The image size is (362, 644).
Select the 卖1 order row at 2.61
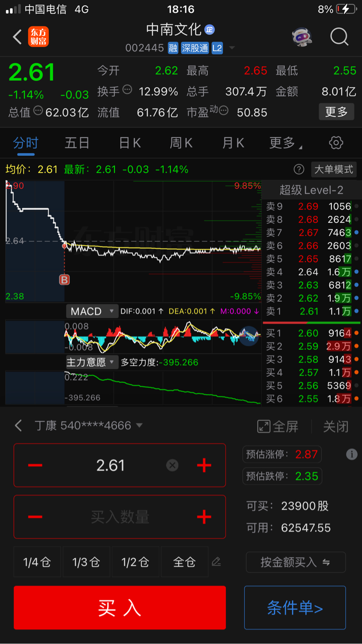(x=312, y=311)
